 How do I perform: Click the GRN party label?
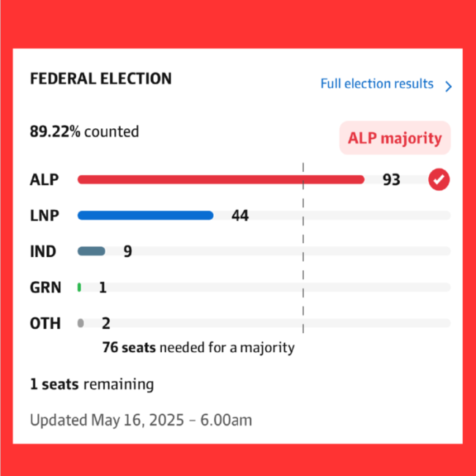[x=45, y=287]
